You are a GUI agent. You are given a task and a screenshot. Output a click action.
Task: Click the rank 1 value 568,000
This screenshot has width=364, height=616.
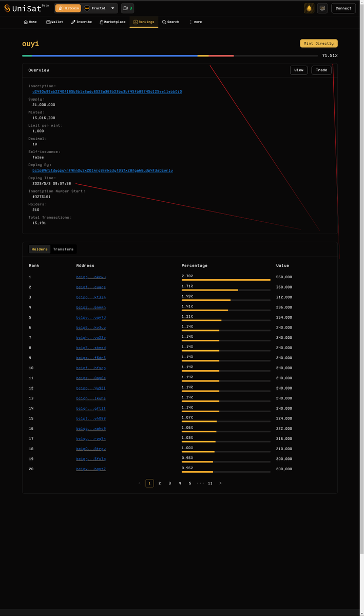(284, 277)
